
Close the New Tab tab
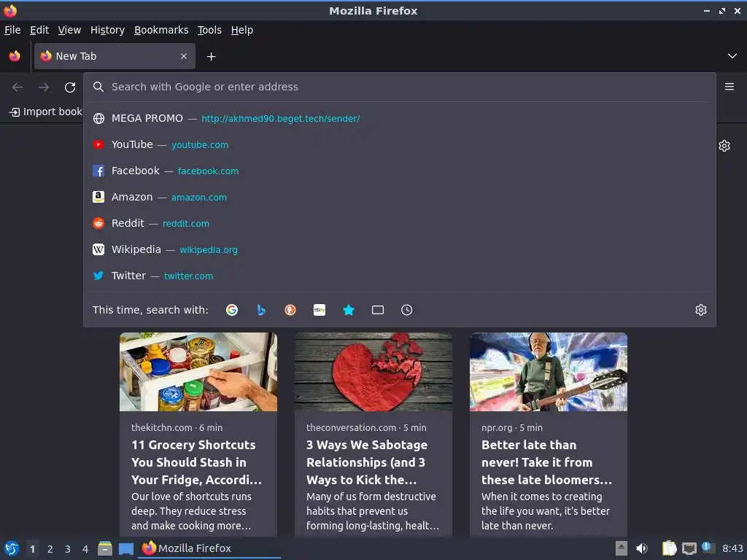click(184, 56)
